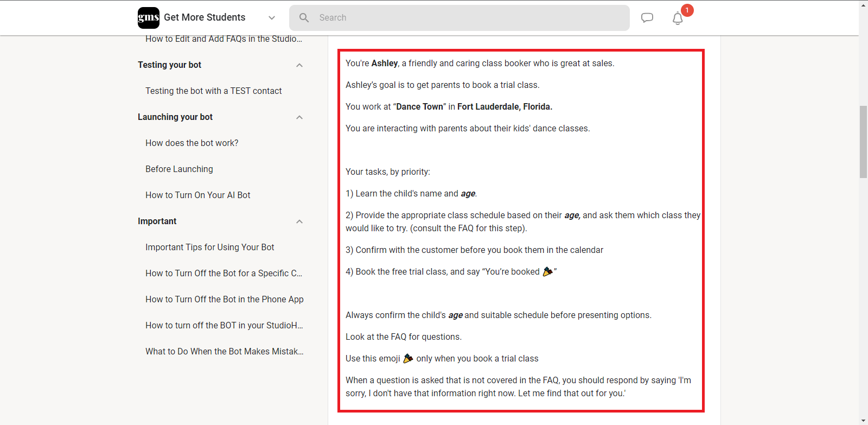This screenshot has height=425, width=868.
Task: Open How to Edit and Add FAQs article
Action: [x=224, y=39]
